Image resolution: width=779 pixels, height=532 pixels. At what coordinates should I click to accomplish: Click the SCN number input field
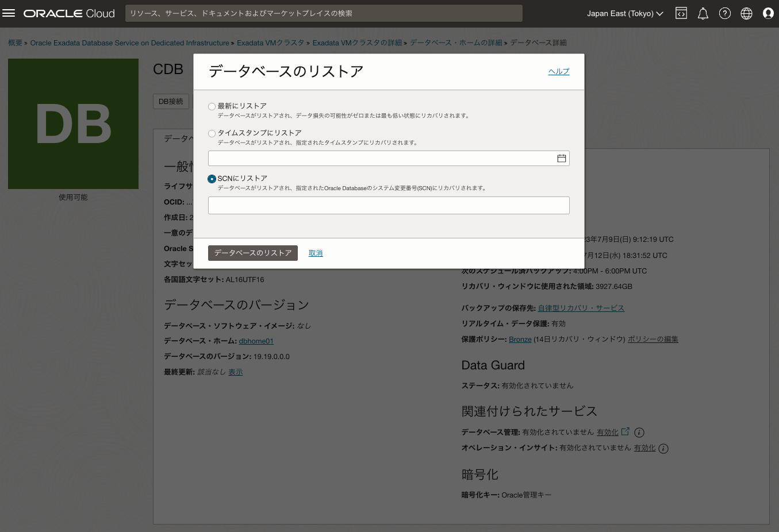[x=389, y=205]
